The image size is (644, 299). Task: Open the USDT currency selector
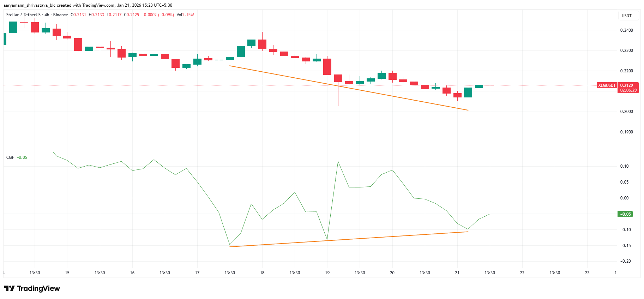[x=626, y=16]
